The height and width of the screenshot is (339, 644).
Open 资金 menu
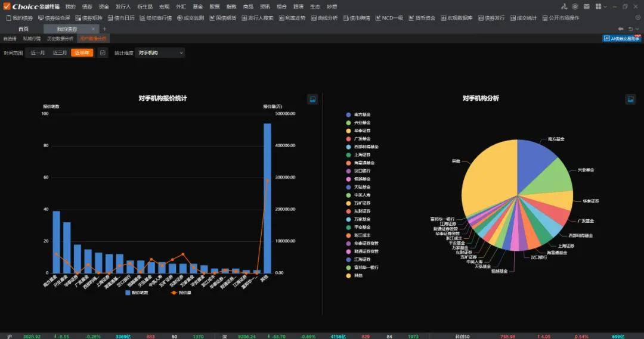coord(104,7)
